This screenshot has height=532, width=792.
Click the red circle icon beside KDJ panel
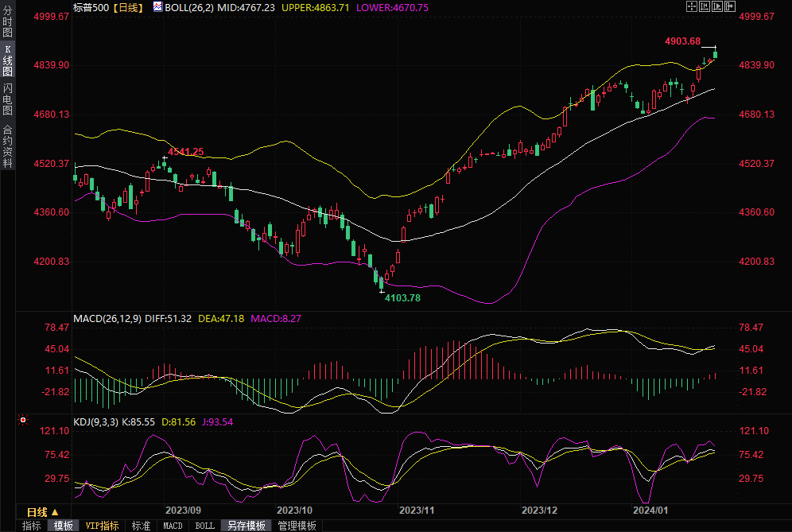coord(22,419)
